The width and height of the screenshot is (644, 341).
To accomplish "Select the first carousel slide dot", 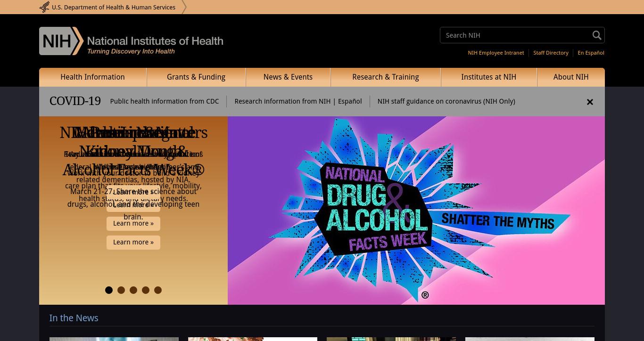I will [x=109, y=290].
